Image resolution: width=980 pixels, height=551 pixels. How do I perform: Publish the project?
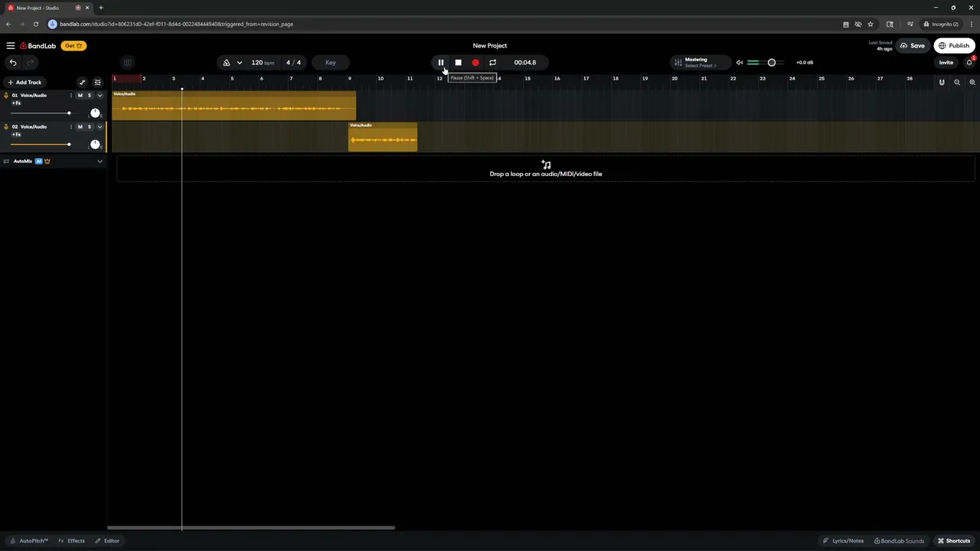coord(954,46)
